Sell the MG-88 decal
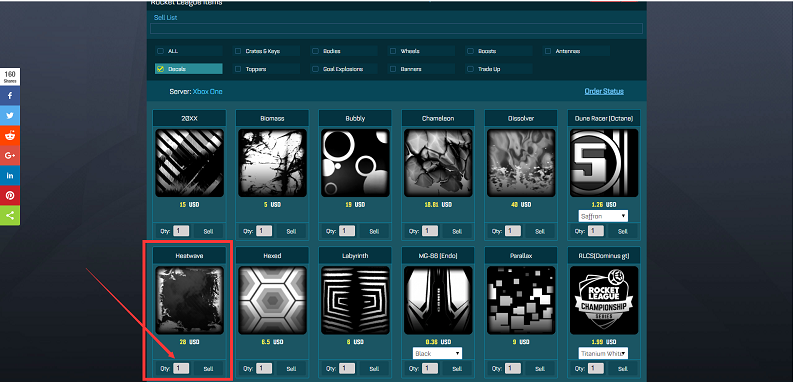 point(457,369)
